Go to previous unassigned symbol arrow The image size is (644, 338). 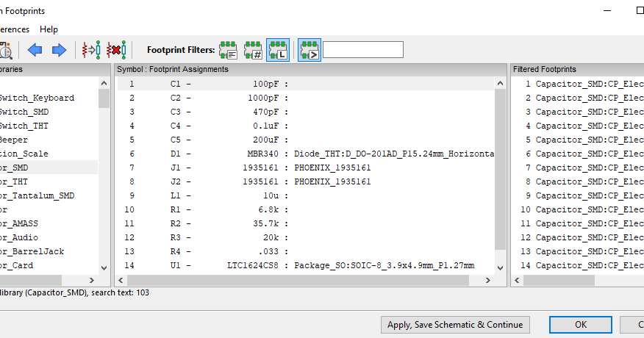[35, 50]
